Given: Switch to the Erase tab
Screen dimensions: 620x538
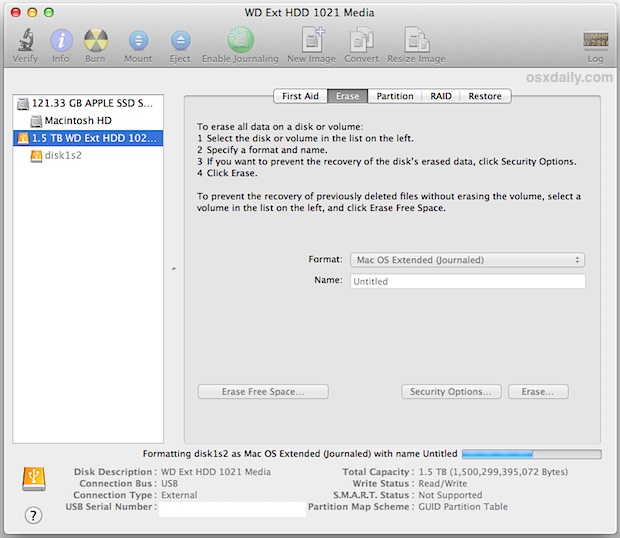Looking at the screenshot, I should [x=348, y=96].
